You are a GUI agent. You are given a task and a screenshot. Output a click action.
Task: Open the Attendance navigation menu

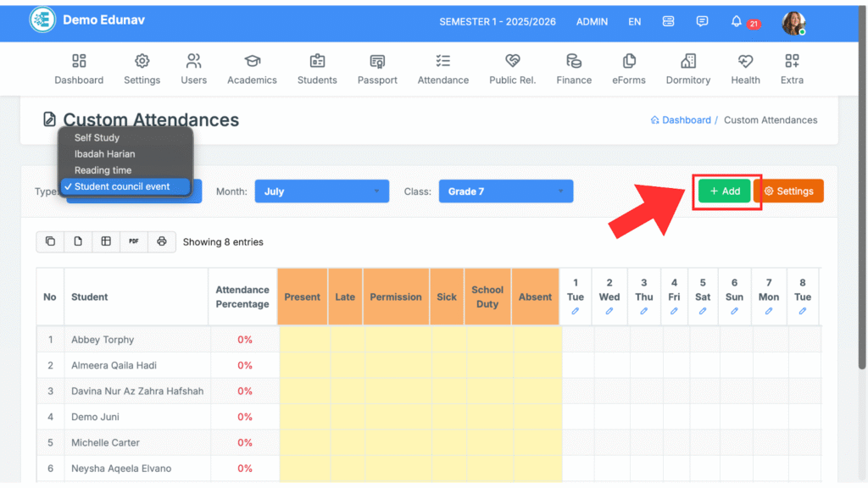[x=442, y=69]
